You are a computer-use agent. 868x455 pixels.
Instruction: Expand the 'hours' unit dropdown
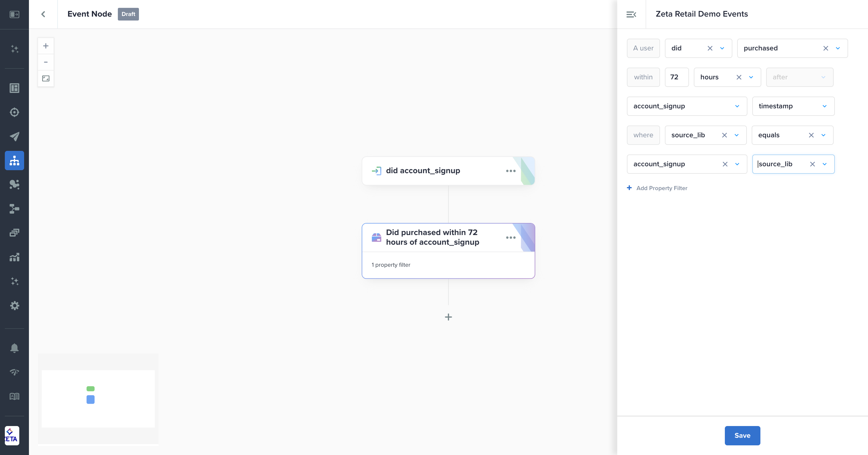tap(751, 77)
